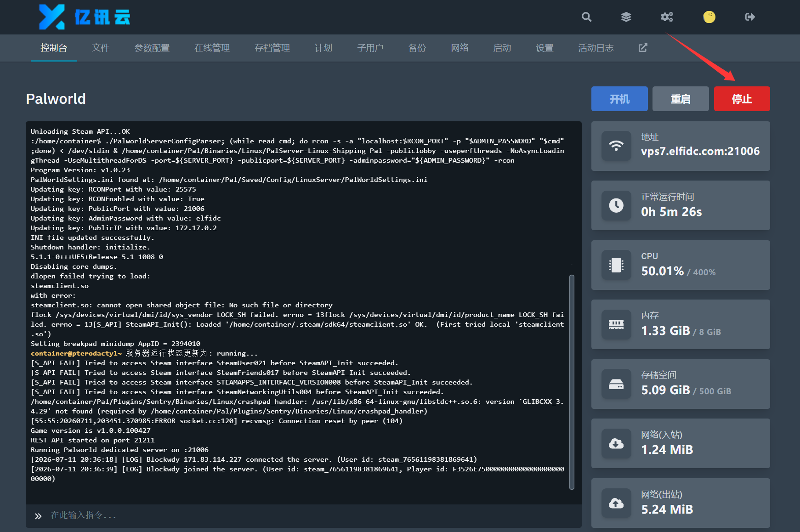Click the outbound network upload icon
Screen dimensions: 800x532
pyautogui.click(x=616, y=503)
